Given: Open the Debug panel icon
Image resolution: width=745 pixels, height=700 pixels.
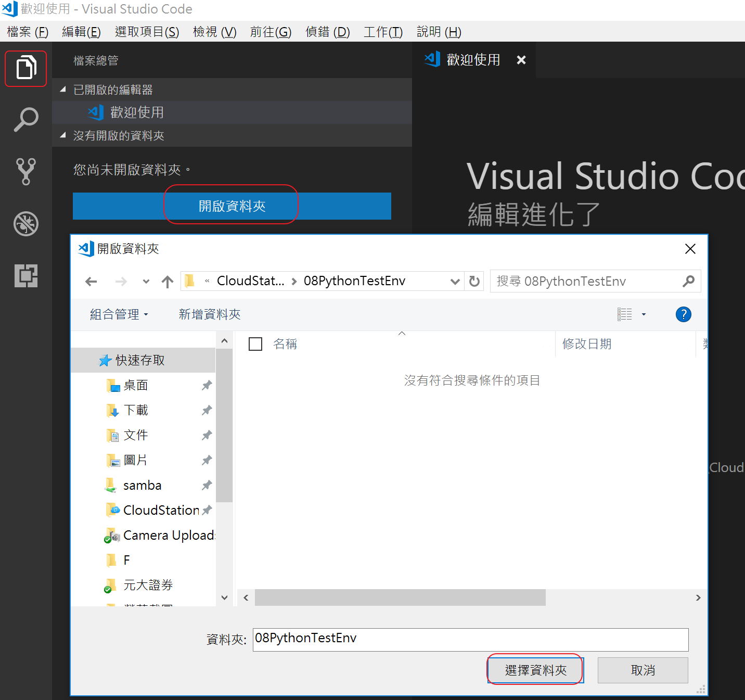Looking at the screenshot, I should [x=25, y=224].
